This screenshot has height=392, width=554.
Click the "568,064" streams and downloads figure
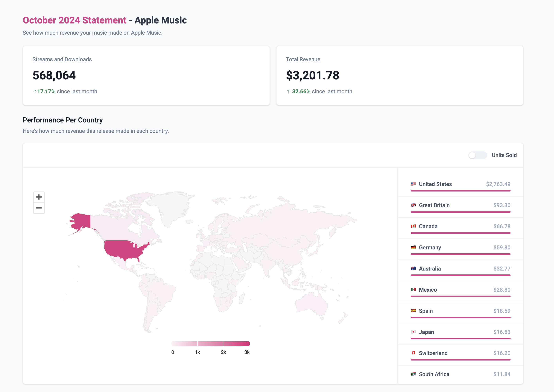54,75
